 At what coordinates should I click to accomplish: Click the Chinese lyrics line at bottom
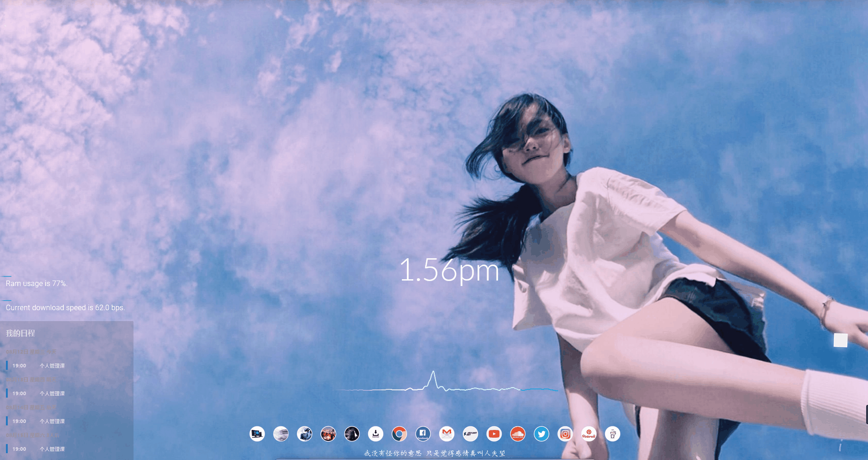coord(435,453)
